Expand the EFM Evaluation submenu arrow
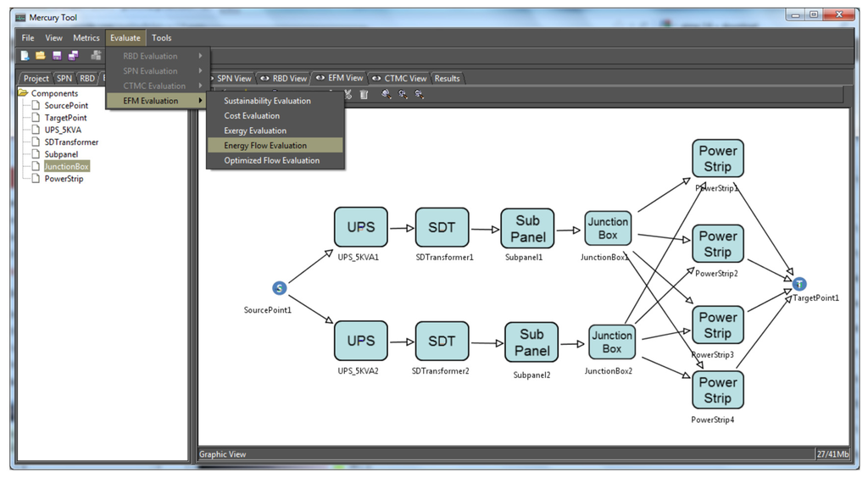868x478 pixels. click(200, 101)
